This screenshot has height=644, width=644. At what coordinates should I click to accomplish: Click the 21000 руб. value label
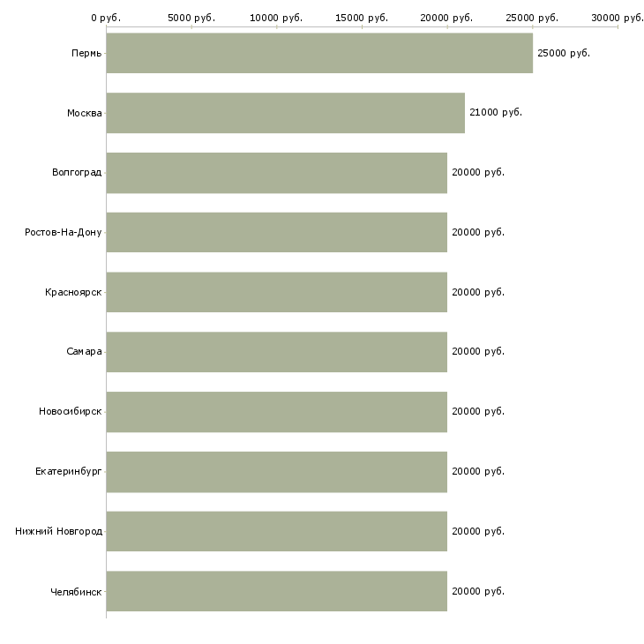tap(495, 113)
